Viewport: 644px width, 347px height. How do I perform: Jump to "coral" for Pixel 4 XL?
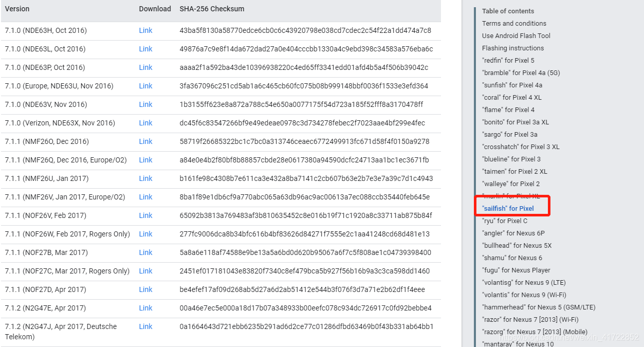click(512, 97)
